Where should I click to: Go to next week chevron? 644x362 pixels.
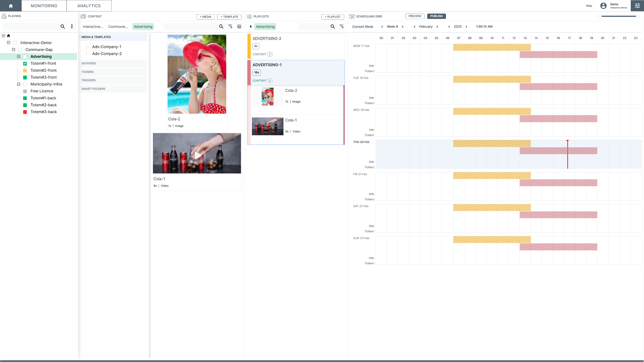pos(403,27)
